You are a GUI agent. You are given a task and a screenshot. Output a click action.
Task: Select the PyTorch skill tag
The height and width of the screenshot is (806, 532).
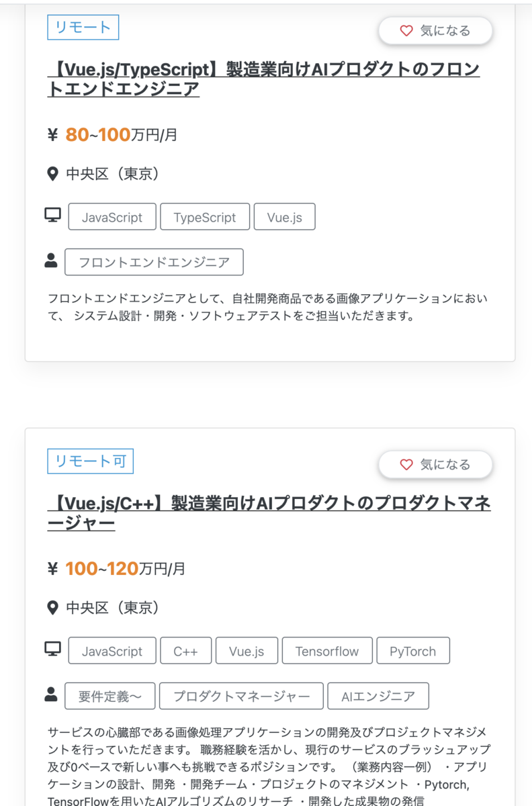[x=413, y=651]
